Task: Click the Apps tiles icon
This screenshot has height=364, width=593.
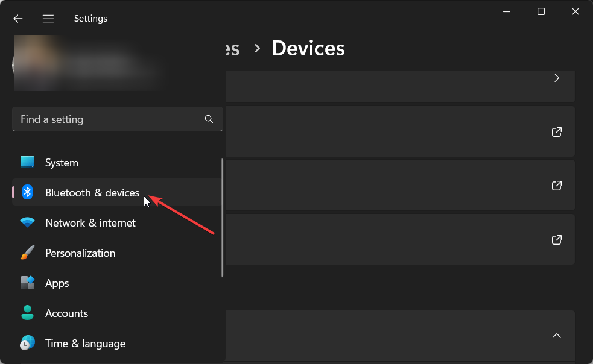Action: [27, 283]
